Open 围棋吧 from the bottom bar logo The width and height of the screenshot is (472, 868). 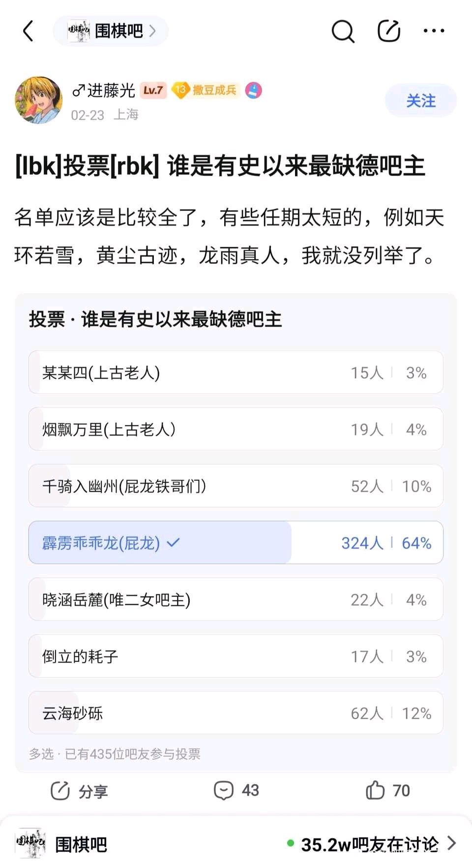[30, 844]
